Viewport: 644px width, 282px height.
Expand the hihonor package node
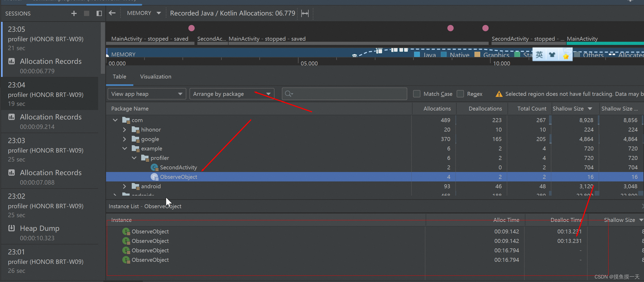pos(125,130)
